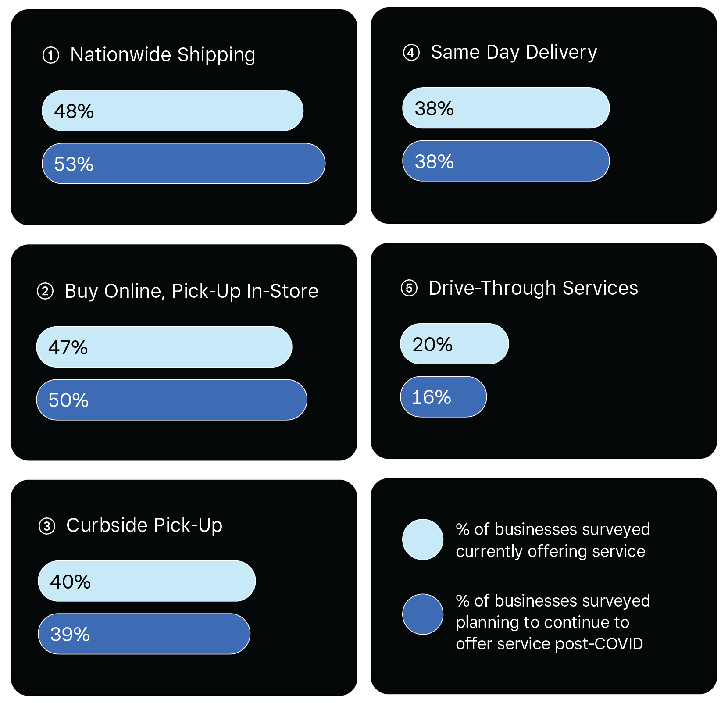Select the 47% light blue bar
The height and width of the screenshot is (703, 728).
tap(164, 347)
